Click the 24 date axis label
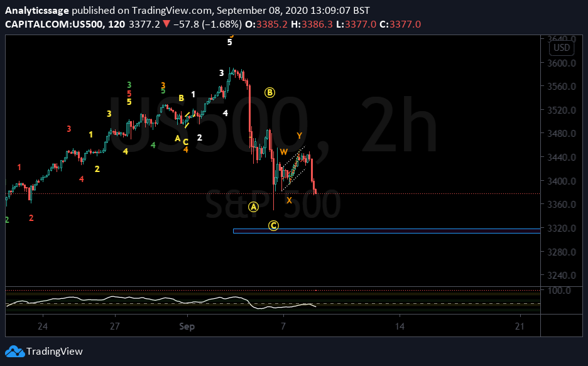The width and height of the screenshot is (588, 366). pos(43,326)
